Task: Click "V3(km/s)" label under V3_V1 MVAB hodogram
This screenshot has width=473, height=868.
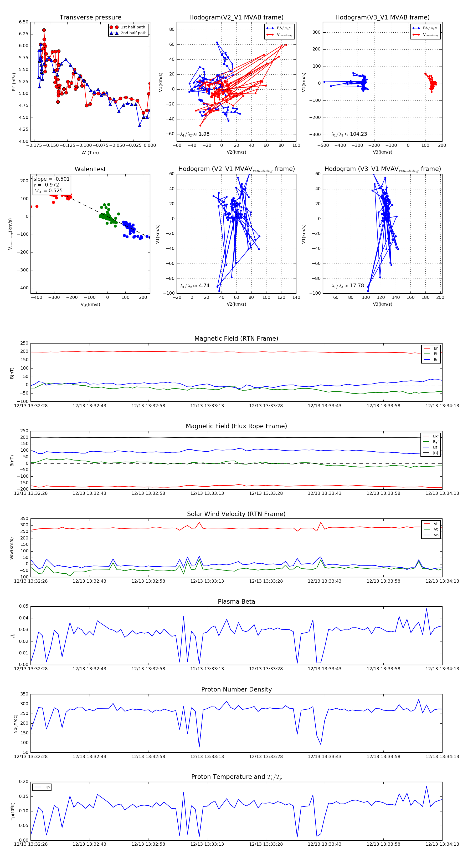Action: pos(382,152)
